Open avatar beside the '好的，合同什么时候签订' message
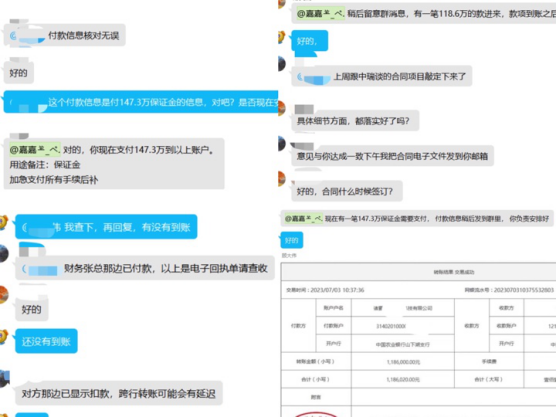Screen dimensions: 556x417 282,179
